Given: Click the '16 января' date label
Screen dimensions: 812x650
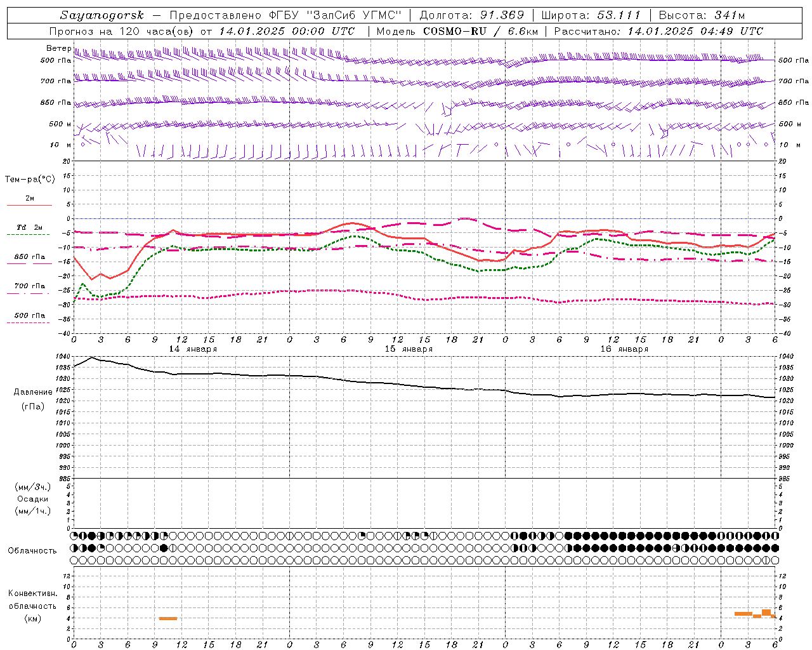Looking at the screenshot, I should tap(624, 349).
